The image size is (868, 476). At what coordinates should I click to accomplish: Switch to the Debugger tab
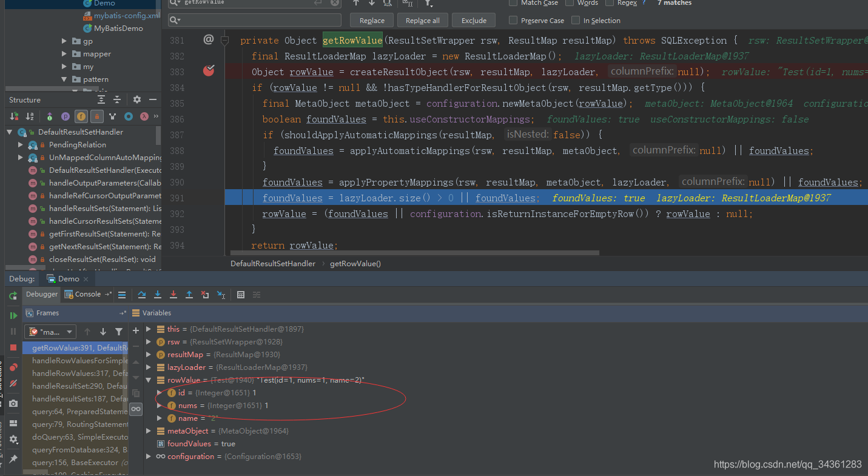(x=41, y=294)
